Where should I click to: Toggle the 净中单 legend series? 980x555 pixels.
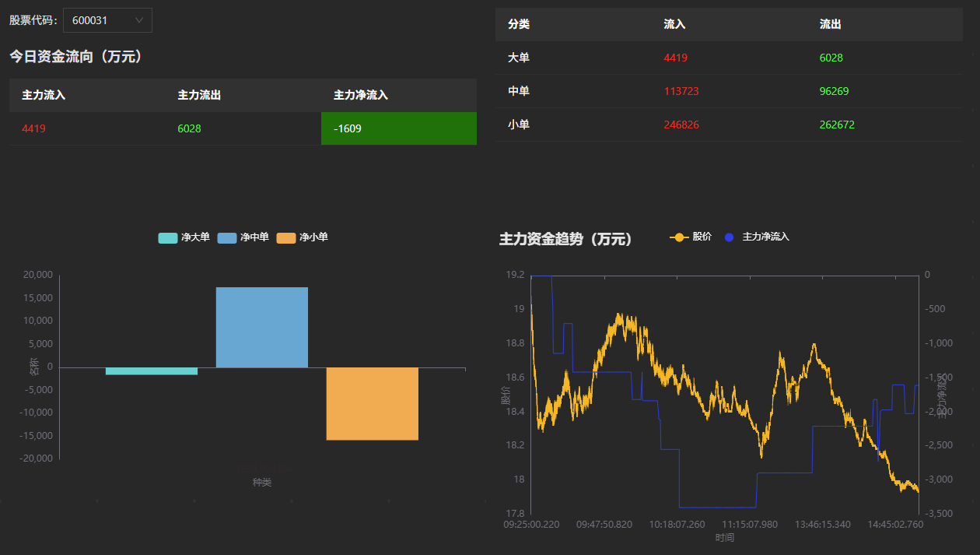(x=243, y=237)
